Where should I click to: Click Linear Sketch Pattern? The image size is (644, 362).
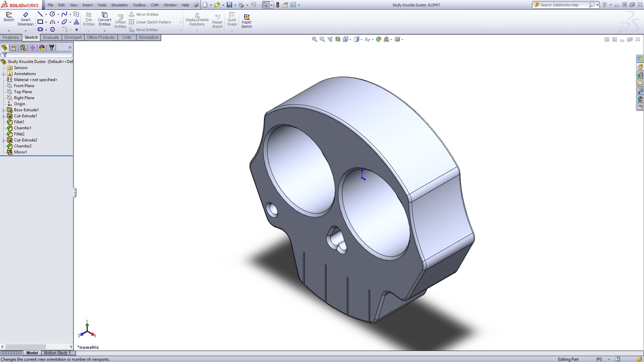pyautogui.click(x=150, y=22)
